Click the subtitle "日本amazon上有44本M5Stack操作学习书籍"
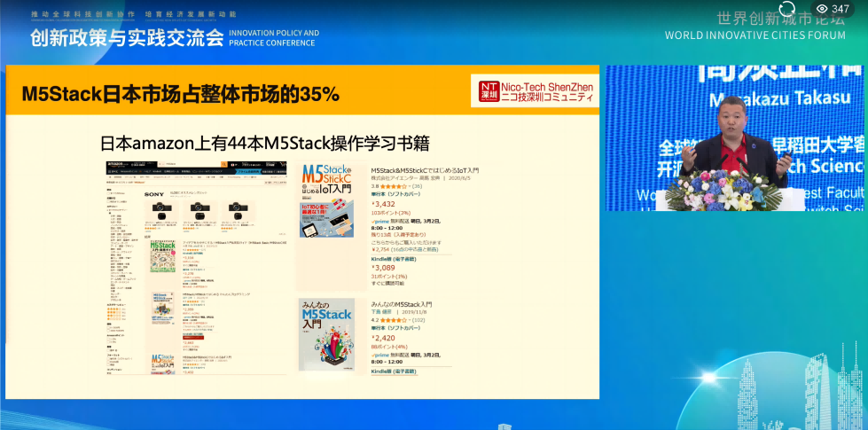The width and height of the screenshot is (868, 430). click(264, 144)
